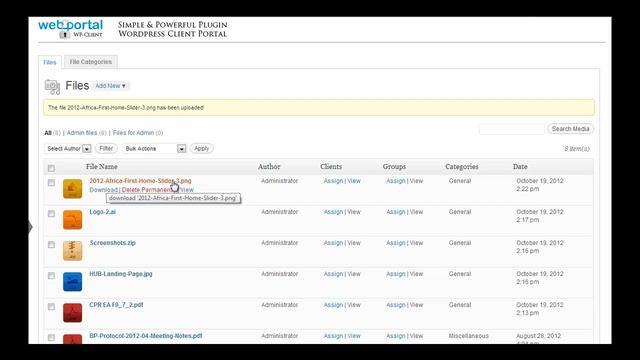Click the Web Portal WP-Client logo

[71, 29]
